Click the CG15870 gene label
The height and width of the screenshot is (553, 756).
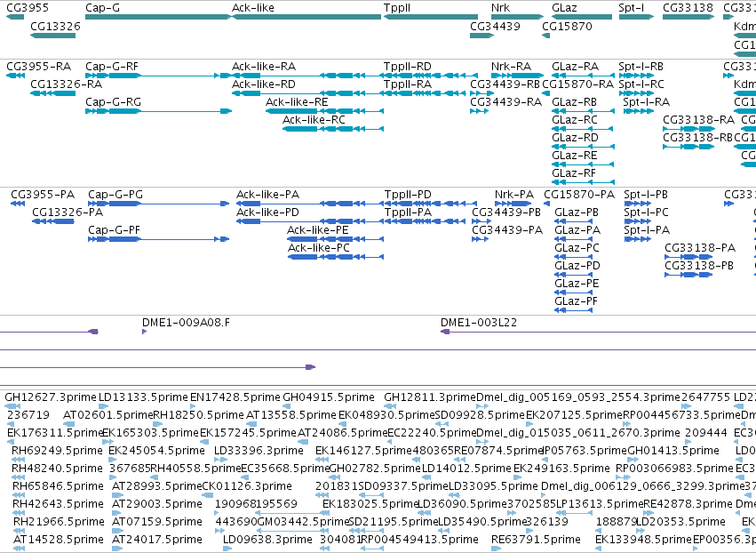click(567, 26)
